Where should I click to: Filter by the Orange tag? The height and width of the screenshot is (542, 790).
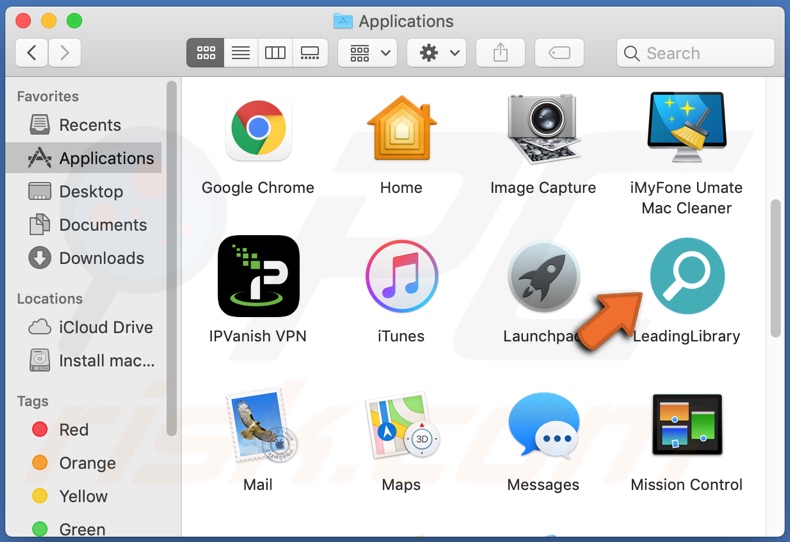pyautogui.click(x=83, y=462)
